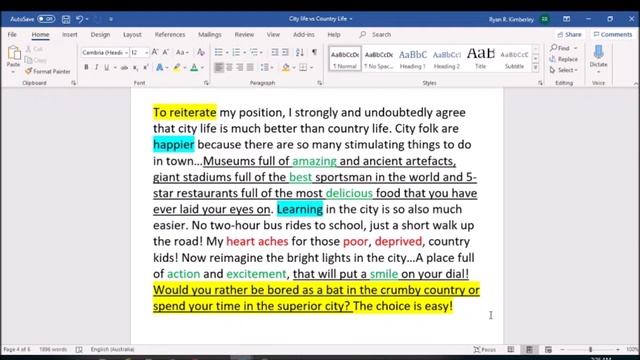
Task: Toggle Bold formatting
Action: 86,67
